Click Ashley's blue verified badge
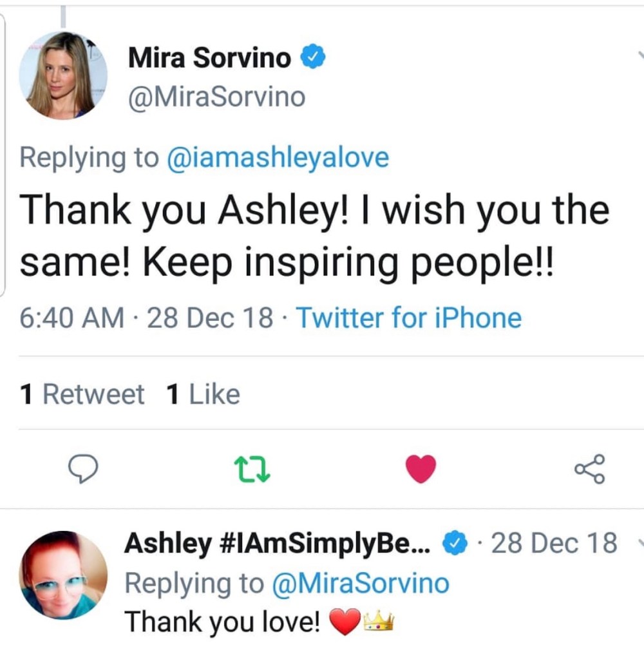 pos(456,544)
